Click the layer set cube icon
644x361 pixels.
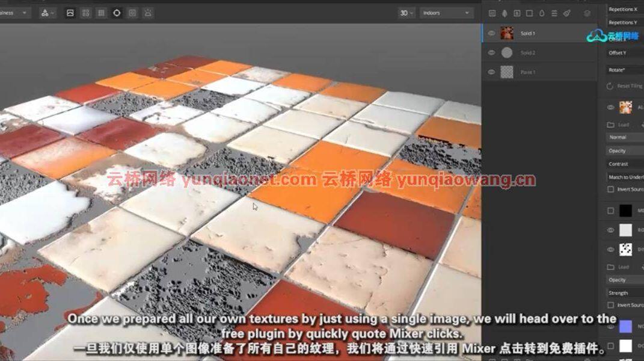[x=587, y=13]
